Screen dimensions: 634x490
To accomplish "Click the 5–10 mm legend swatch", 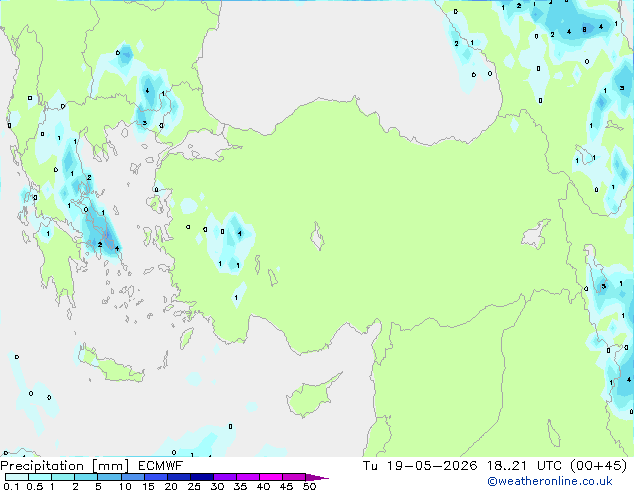I will (109, 477).
